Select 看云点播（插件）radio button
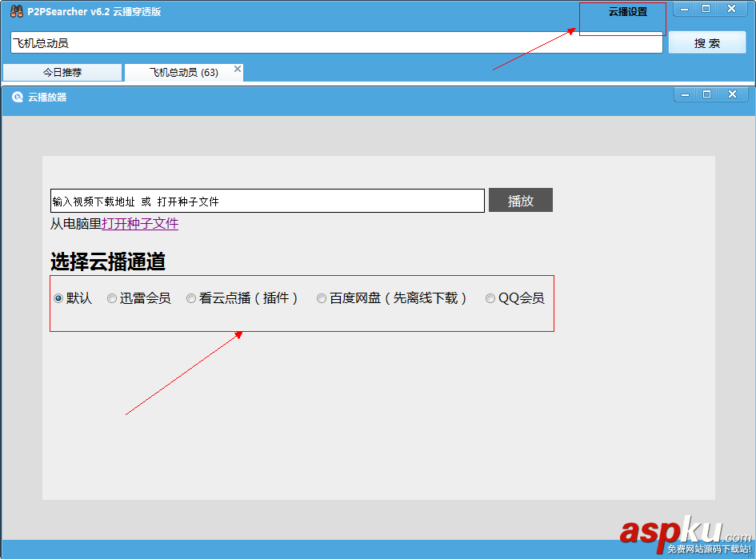This screenshot has height=559, width=756. point(191,298)
